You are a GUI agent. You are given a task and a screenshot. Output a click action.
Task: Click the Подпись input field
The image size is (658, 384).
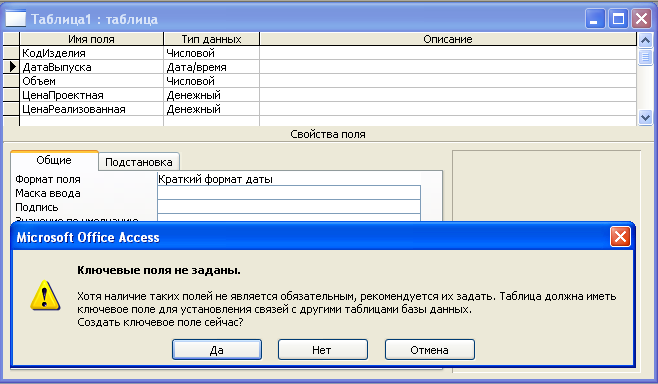click(289, 206)
